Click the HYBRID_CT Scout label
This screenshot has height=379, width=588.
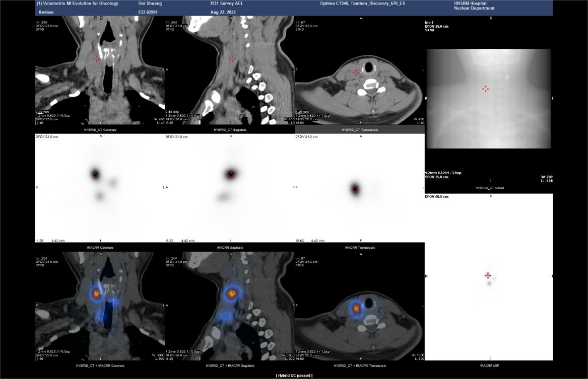coord(490,188)
